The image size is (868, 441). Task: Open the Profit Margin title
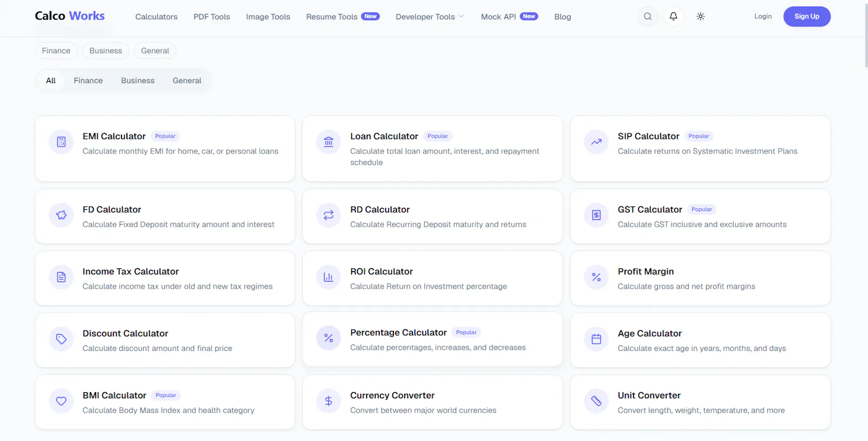(x=646, y=271)
